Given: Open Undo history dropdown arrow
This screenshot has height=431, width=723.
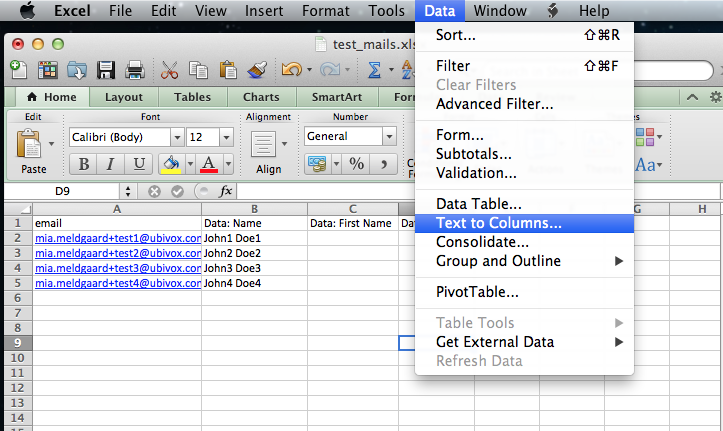Looking at the screenshot, I should [x=309, y=70].
